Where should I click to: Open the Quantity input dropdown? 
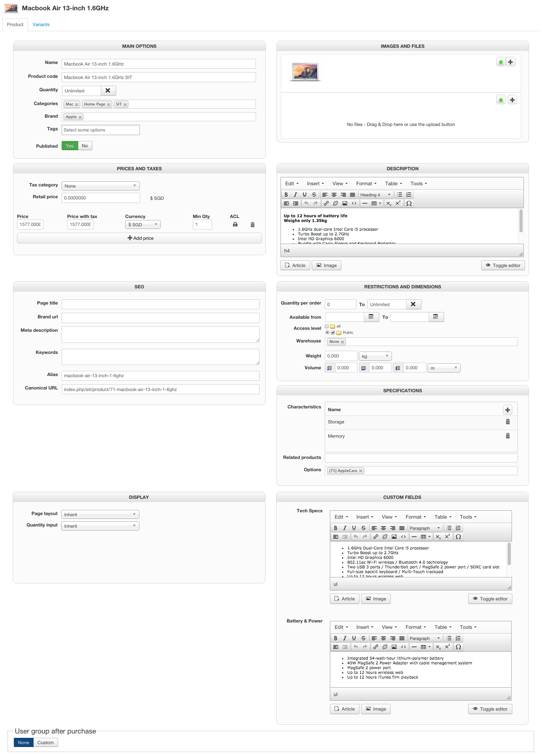pyautogui.click(x=100, y=526)
